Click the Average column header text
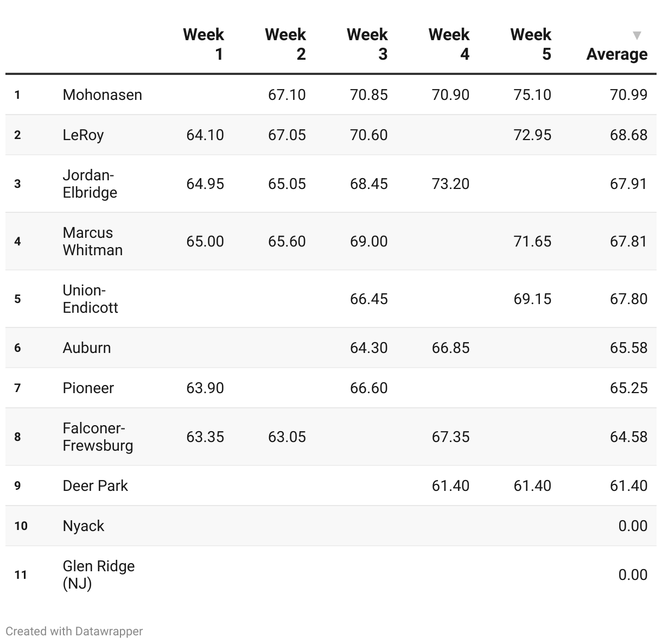The image size is (662, 644). coord(617,54)
